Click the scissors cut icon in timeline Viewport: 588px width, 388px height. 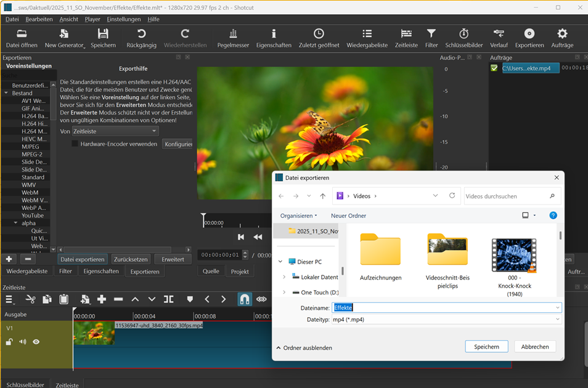(x=30, y=299)
